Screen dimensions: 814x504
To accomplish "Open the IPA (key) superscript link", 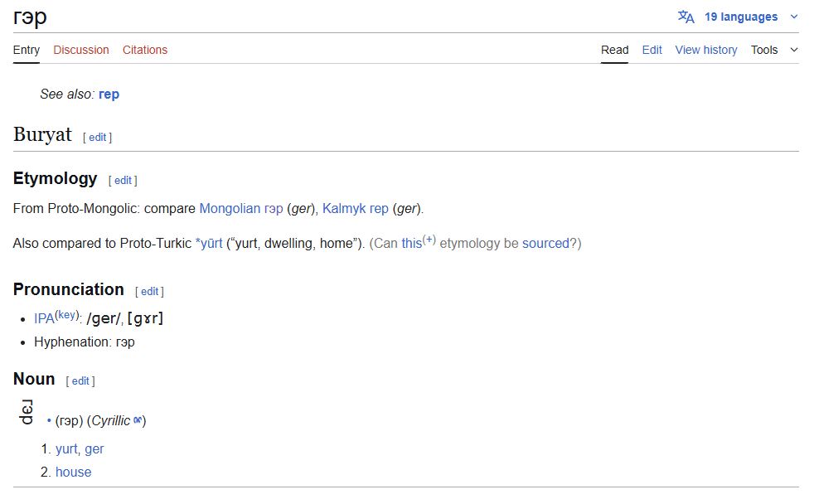I will [x=67, y=315].
